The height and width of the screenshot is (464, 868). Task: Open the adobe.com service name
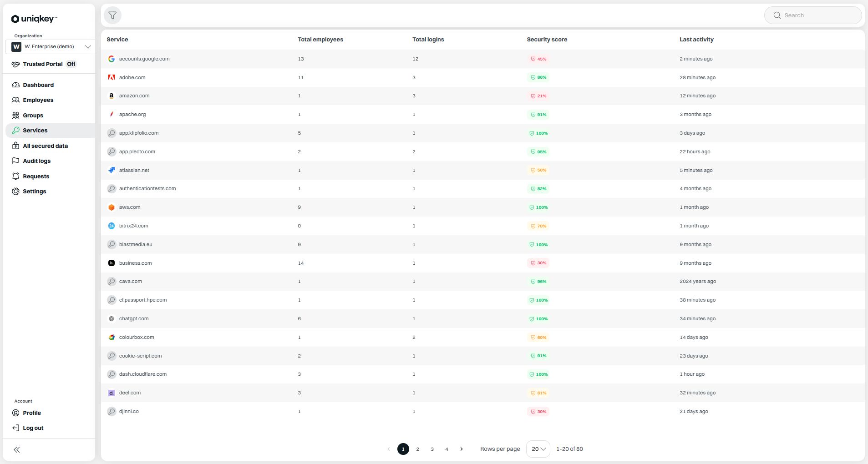(132, 78)
